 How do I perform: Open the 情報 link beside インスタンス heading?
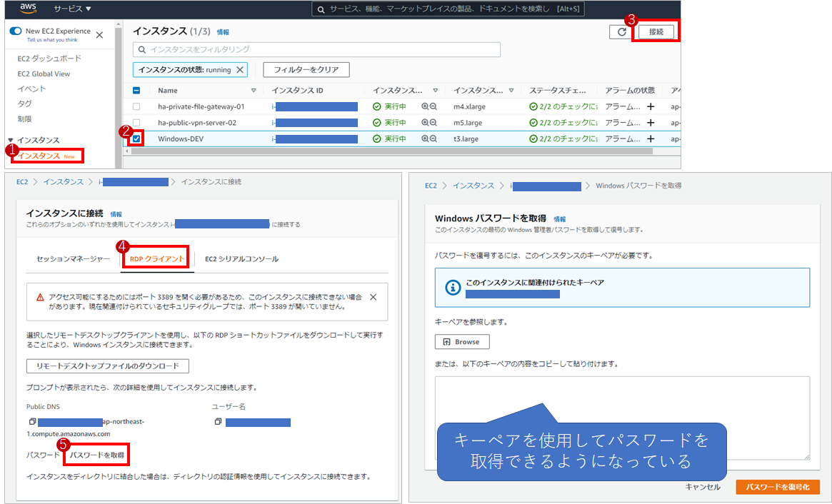click(x=223, y=32)
